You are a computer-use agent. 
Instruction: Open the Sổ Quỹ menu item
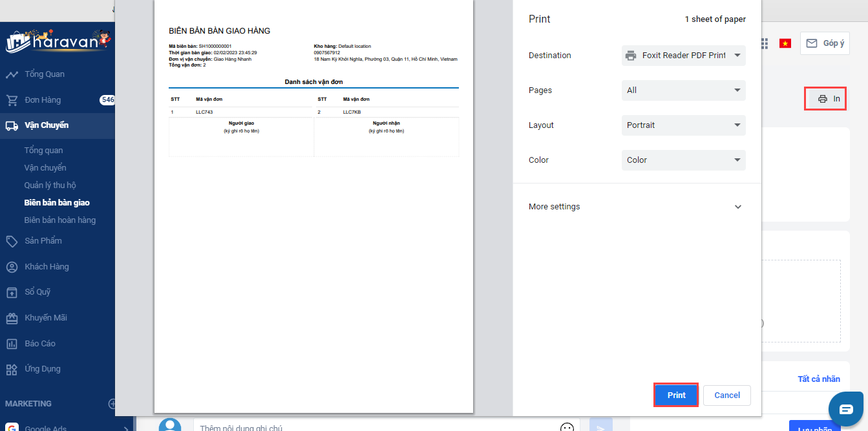[37, 292]
